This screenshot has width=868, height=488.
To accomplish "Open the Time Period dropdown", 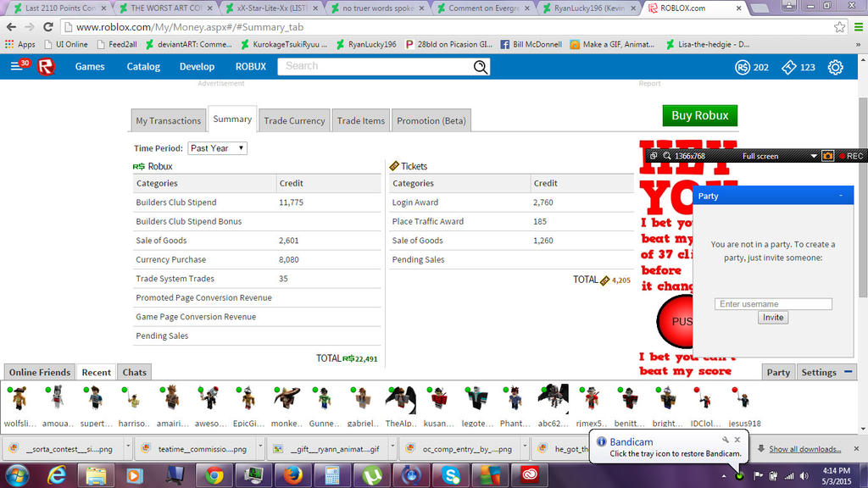I will (217, 148).
